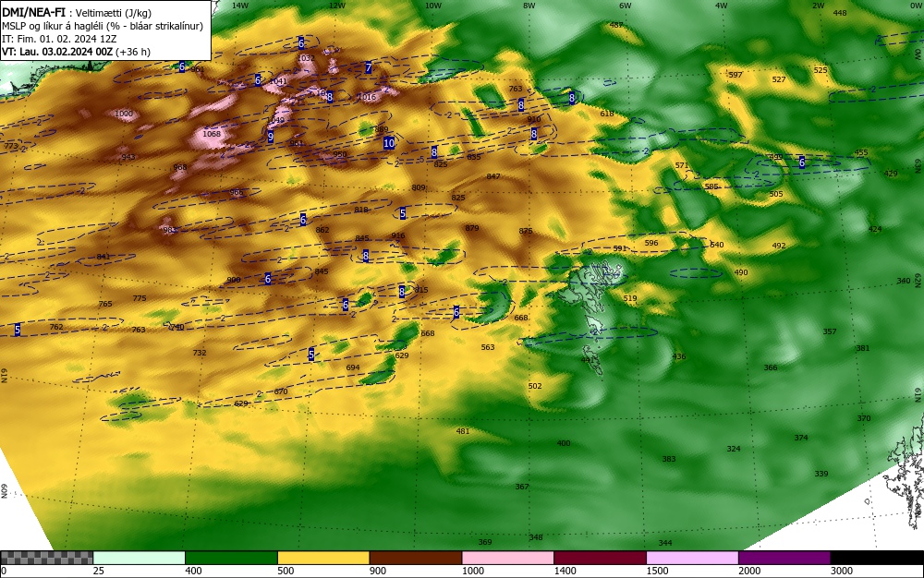The height and width of the screenshot is (578, 924).
Task: Click the "25" legend tick label
Action: coord(100,571)
